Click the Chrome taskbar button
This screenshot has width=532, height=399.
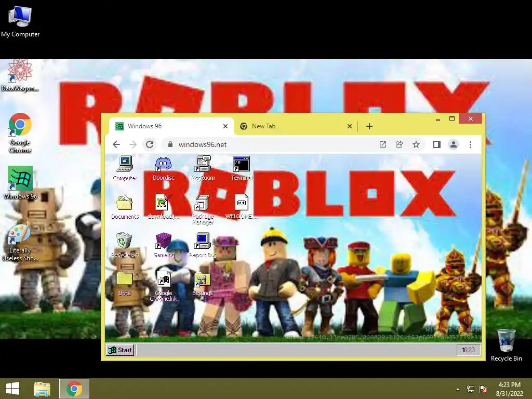click(74, 389)
